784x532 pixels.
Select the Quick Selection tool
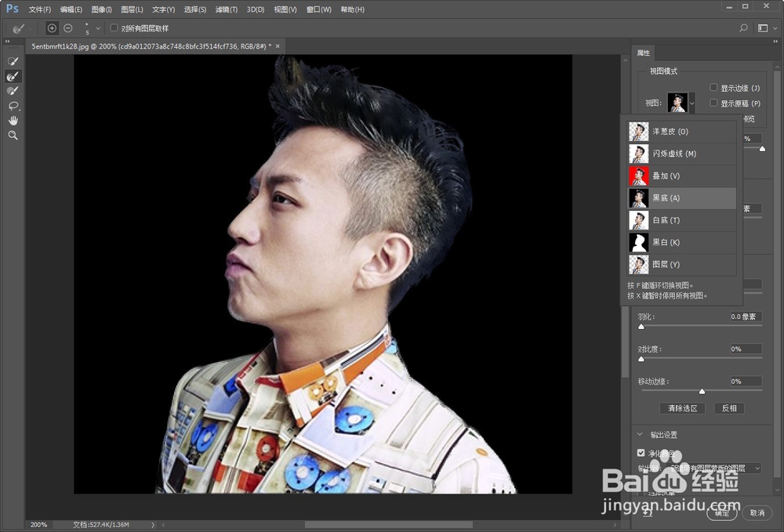(13, 61)
